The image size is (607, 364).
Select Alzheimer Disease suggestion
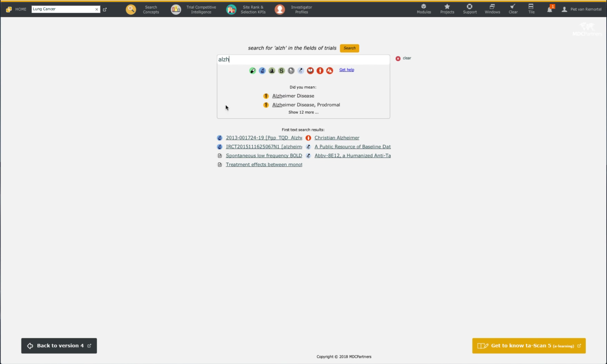(293, 96)
